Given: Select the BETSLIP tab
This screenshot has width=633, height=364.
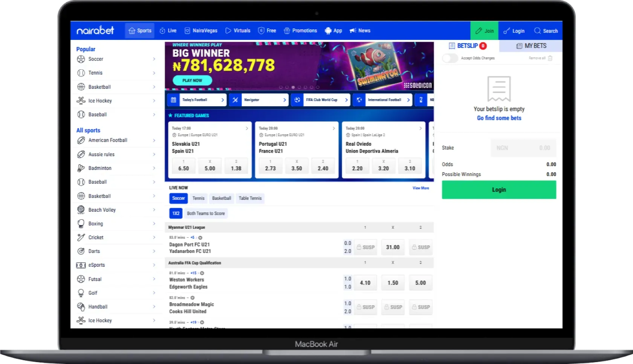Looking at the screenshot, I should pyautogui.click(x=467, y=46).
